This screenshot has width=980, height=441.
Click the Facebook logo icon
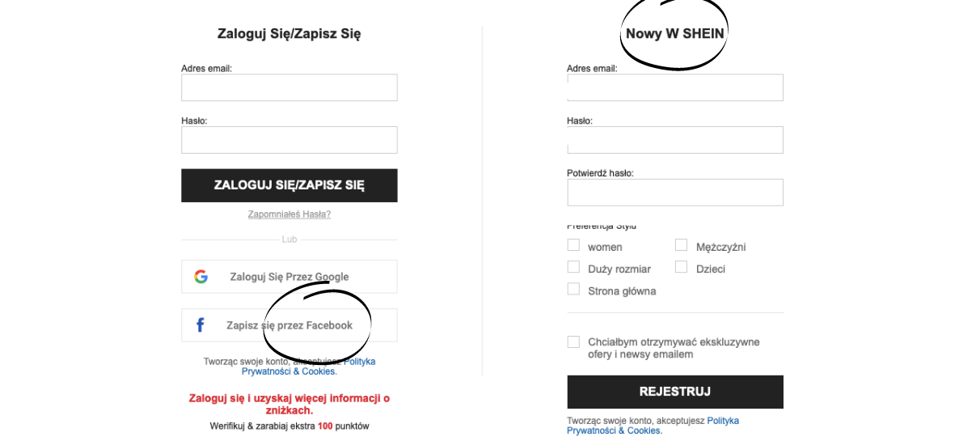[201, 325]
